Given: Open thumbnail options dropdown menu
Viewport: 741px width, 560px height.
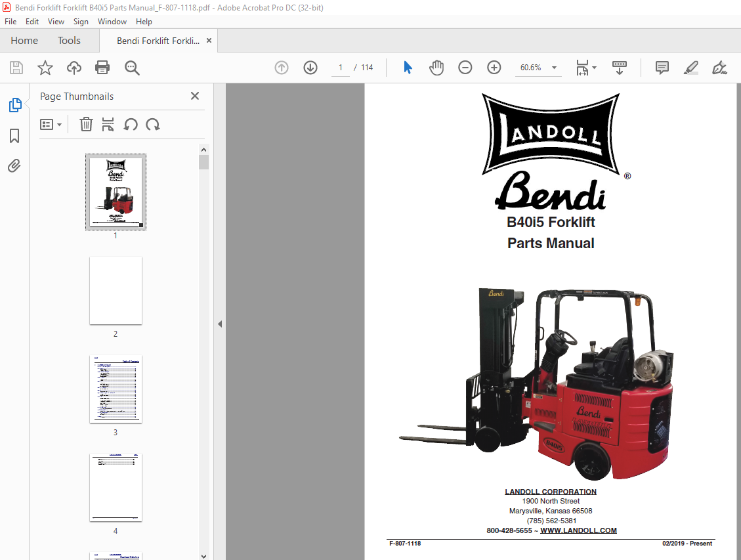Looking at the screenshot, I should click(x=51, y=125).
